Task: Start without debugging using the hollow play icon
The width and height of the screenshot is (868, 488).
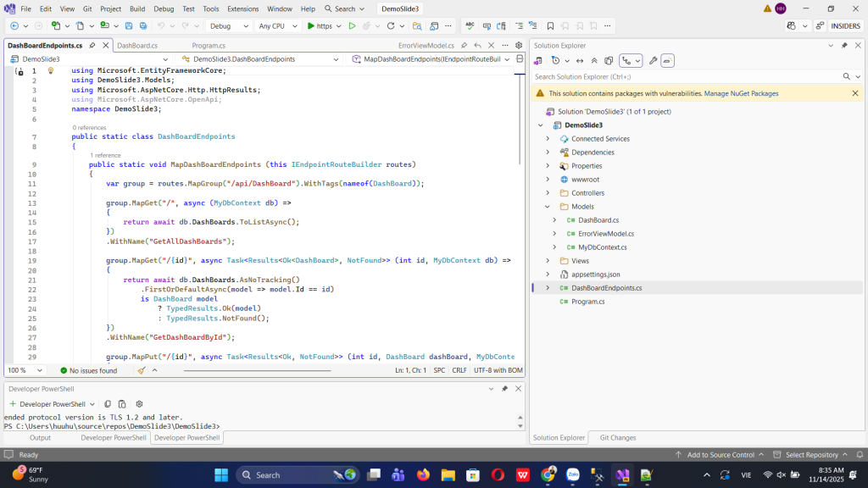Action: click(352, 26)
